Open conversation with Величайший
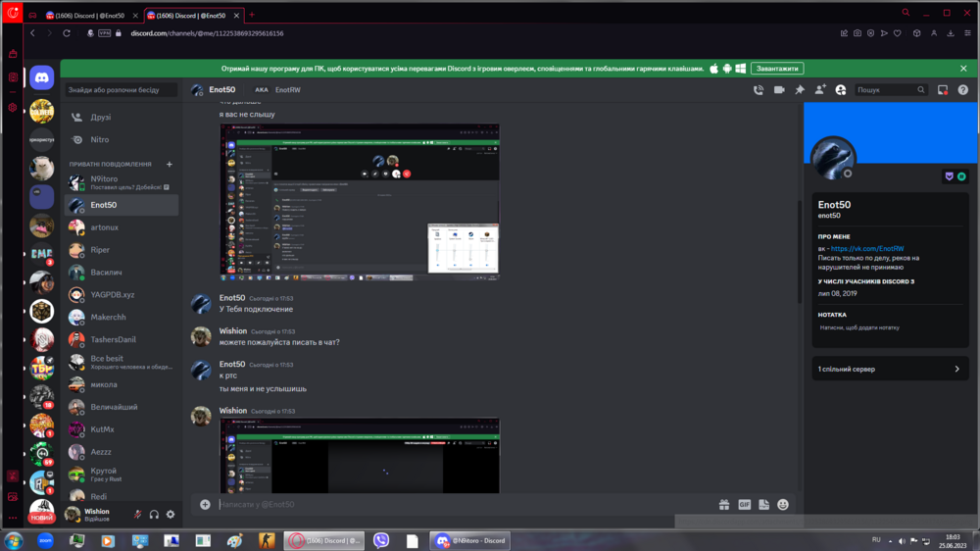 (122, 407)
